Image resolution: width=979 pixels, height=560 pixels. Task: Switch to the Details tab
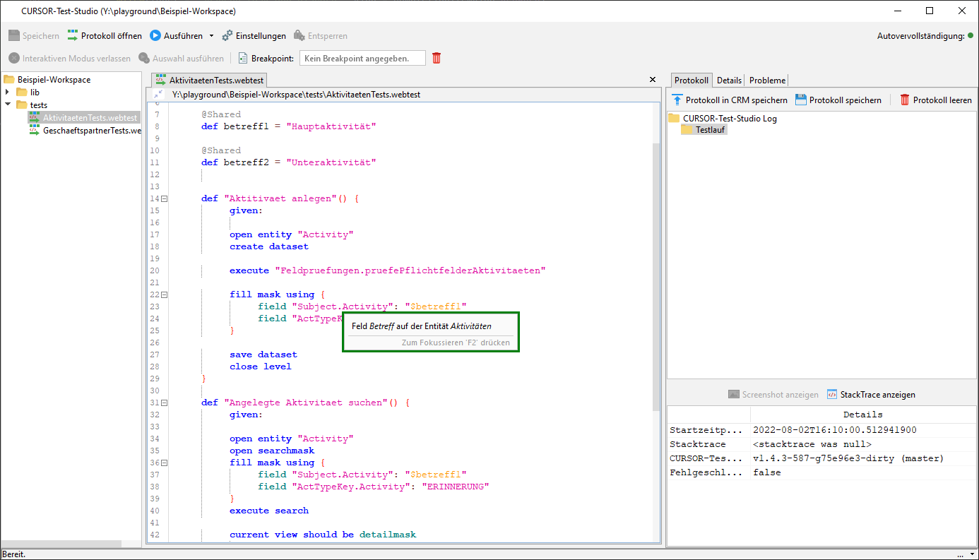(729, 81)
